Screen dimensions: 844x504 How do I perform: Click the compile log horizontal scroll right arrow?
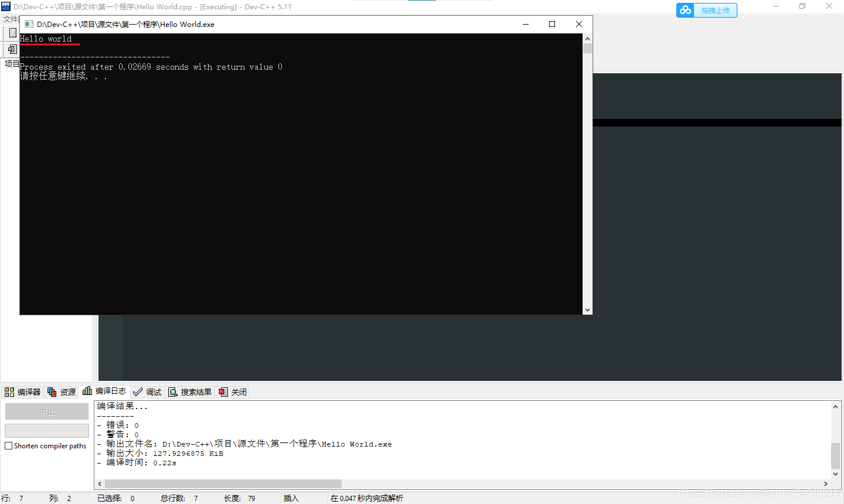[826, 484]
